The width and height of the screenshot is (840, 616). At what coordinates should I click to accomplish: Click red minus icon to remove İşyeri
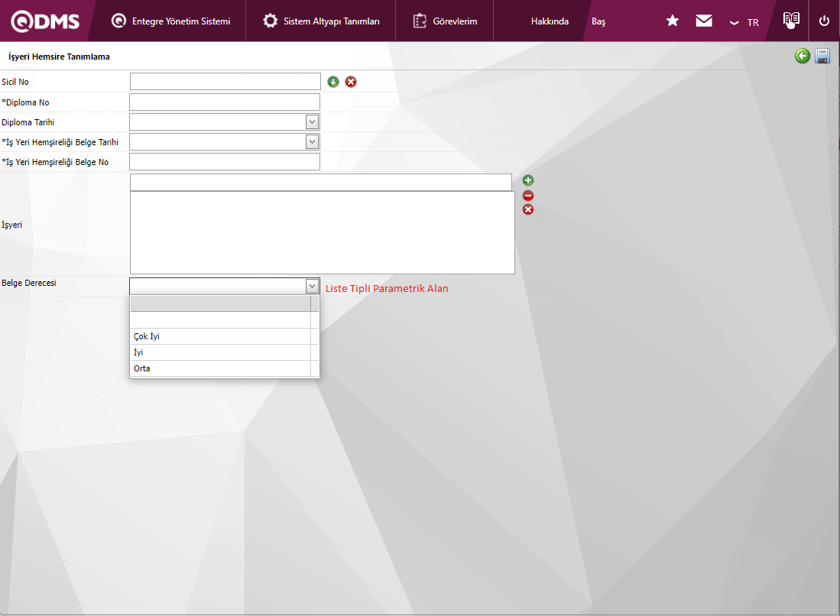click(x=528, y=196)
